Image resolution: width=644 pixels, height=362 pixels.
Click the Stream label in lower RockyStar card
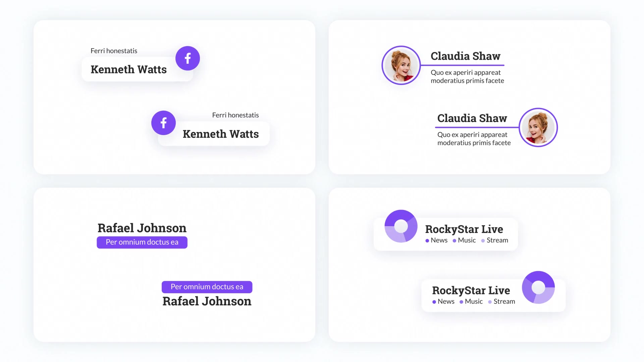click(x=504, y=301)
